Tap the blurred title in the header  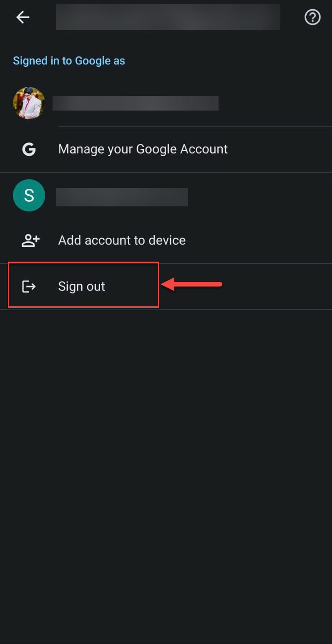(x=168, y=17)
